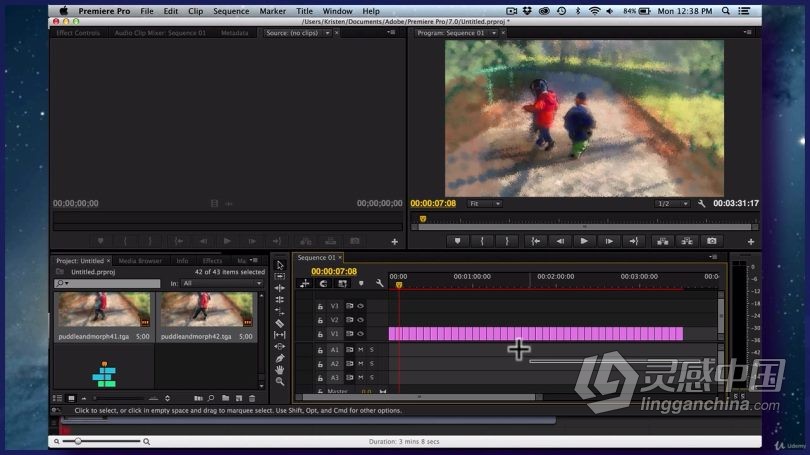Viewport: 810px width, 455px height.
Task: Open Project panel flyout menu
Action: coord(254,260)
